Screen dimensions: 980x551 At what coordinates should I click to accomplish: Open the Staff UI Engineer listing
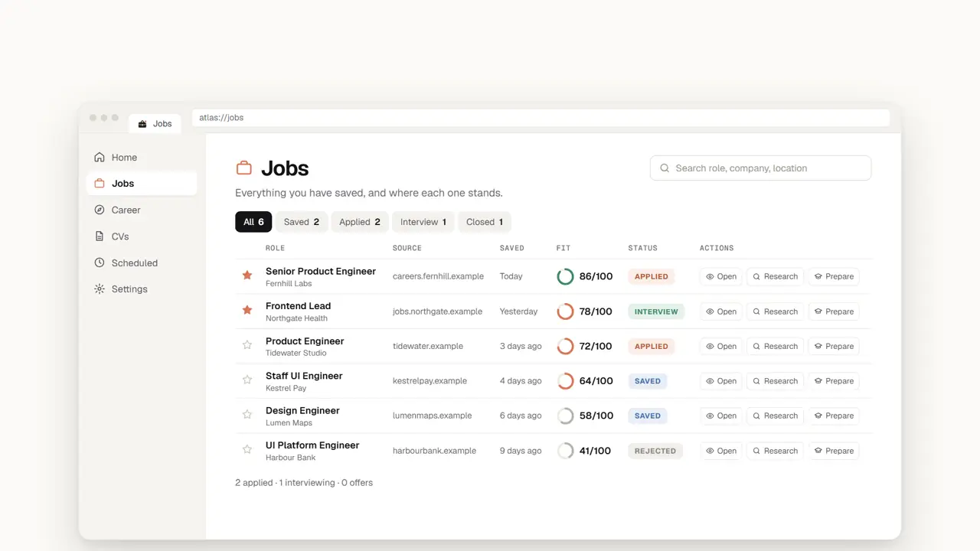(x=721, y=381)
